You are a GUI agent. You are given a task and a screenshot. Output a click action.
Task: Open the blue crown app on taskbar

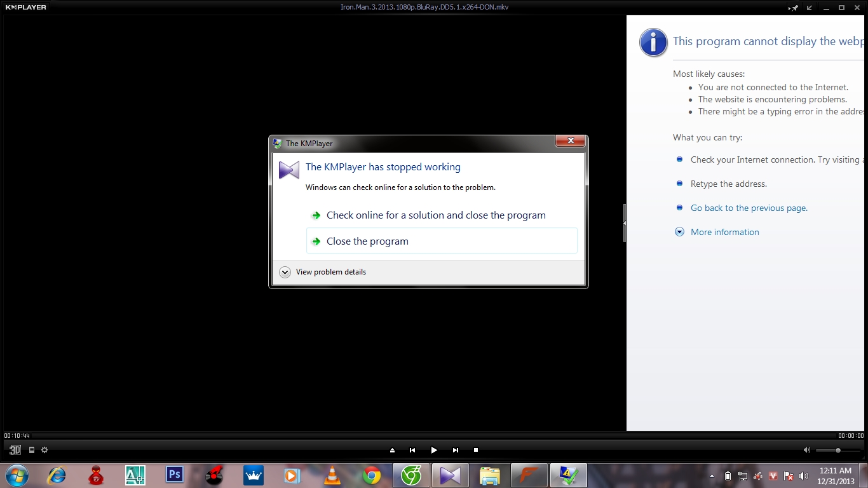[x=254, y=475]
